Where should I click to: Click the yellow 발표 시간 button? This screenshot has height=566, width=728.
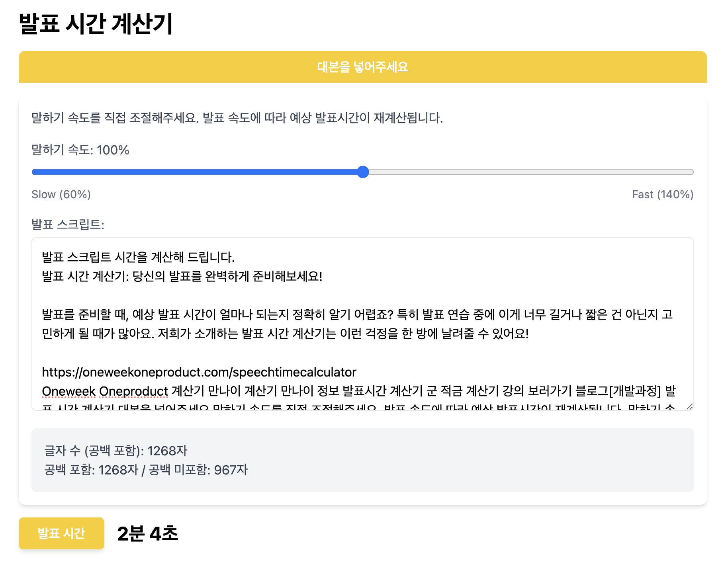pos(61,533)
